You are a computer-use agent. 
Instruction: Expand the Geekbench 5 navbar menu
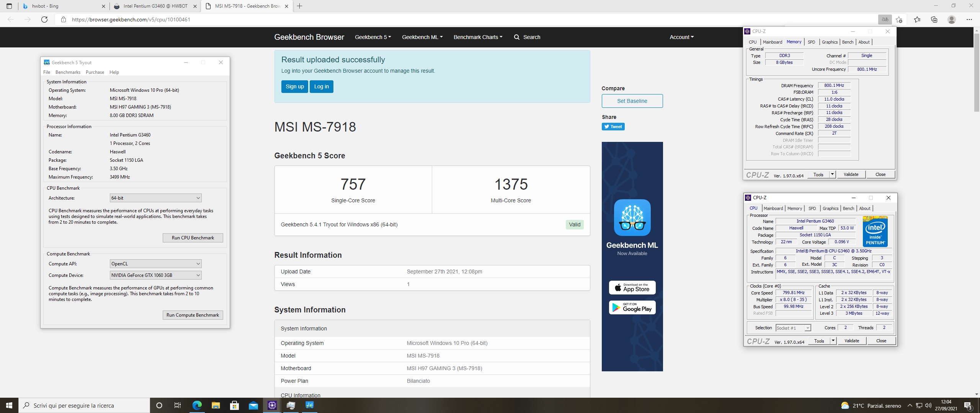coord(373,37)
